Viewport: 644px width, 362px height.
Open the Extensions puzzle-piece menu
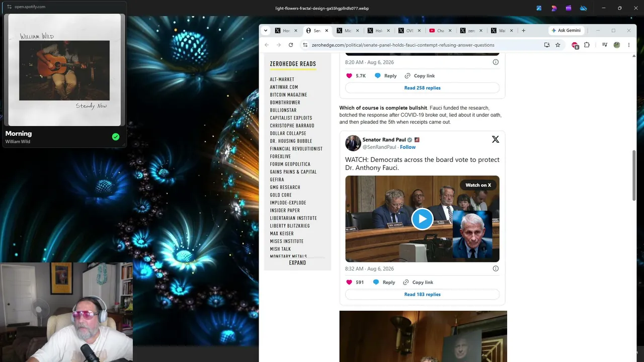point(587,45)
